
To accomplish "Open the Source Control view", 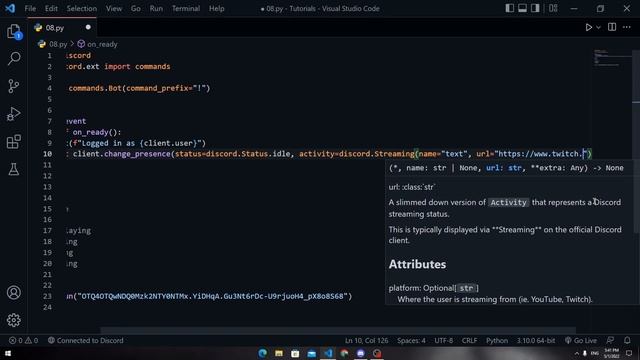I will (x=13, y=86).
